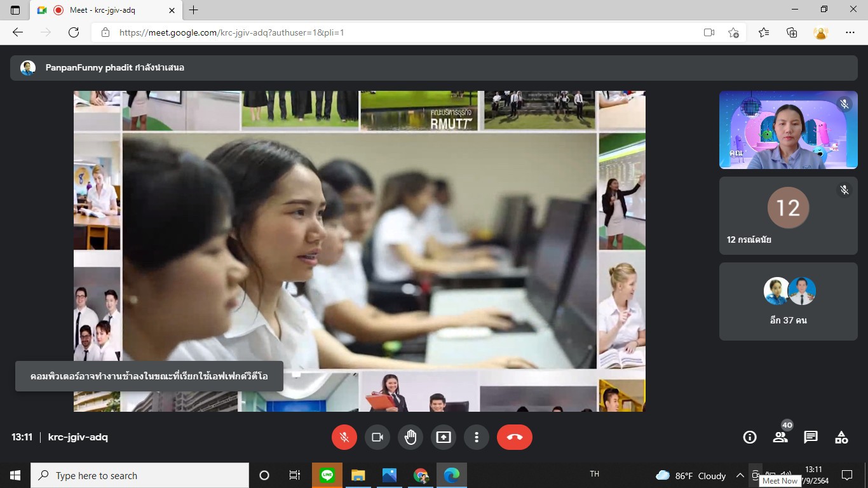View site information lock icon
The image size is (868, 488).
[105, 32]
